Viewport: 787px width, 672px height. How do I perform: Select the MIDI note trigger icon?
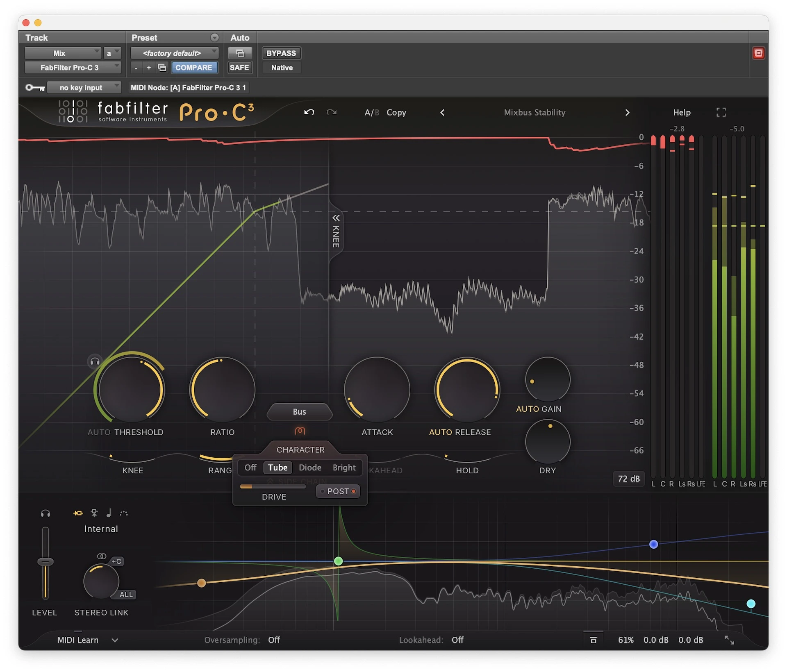pos(109,513)
